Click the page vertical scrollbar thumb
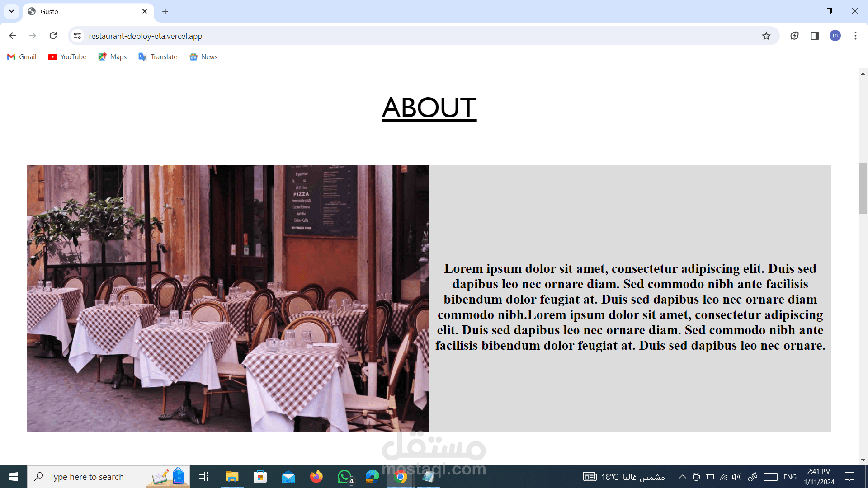868x488 pixels. 863,188
